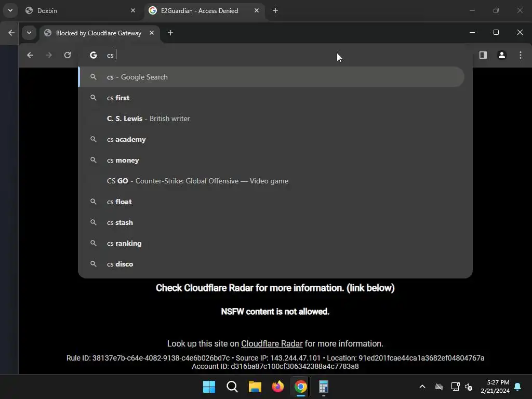Open the side panel icon in front window
532x399 pixels.
point(483,55)
